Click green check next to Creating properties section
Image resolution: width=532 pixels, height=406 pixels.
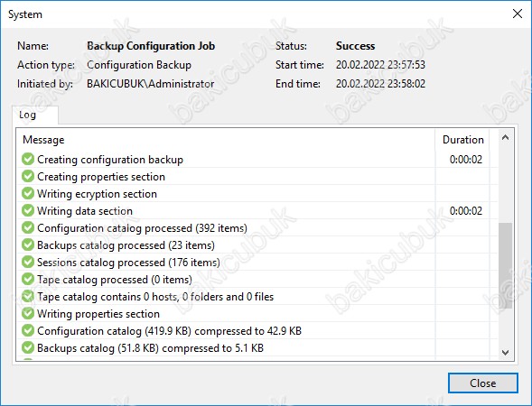[28, 176]
